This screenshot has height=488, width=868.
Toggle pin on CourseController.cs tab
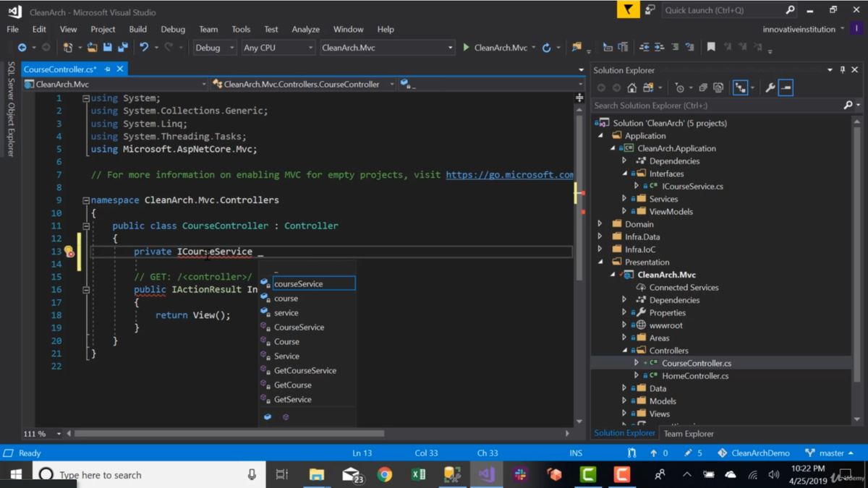tap(107, 69)
